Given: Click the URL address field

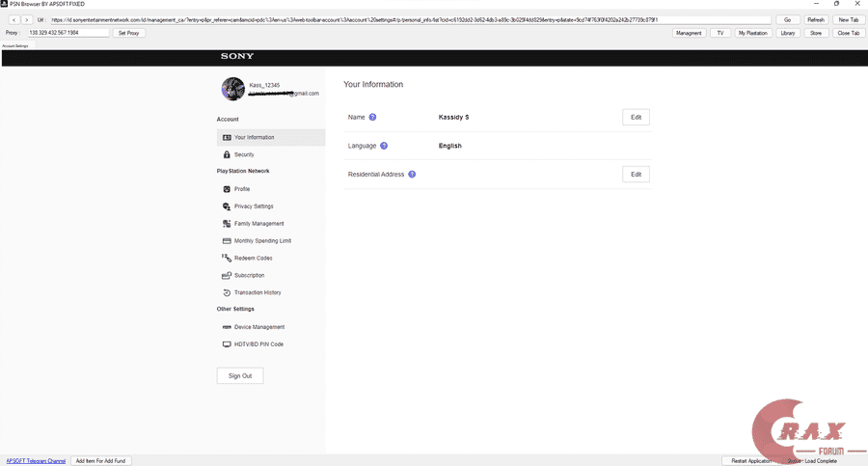Looking at the screenshot, I should coord(410,20).
